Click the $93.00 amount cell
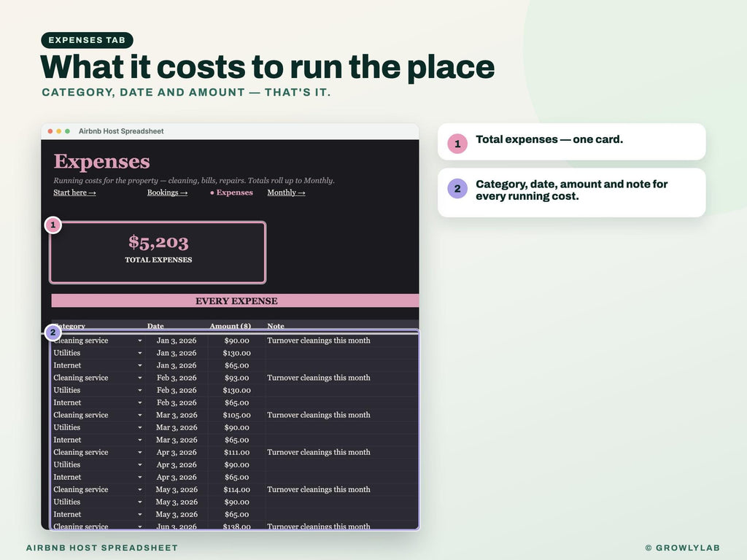 coord(237,378)
